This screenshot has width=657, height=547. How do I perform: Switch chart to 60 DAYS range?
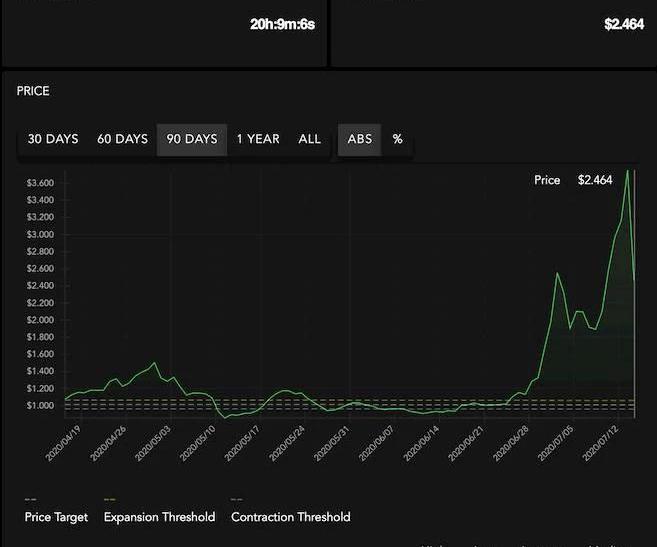[122, 139]
